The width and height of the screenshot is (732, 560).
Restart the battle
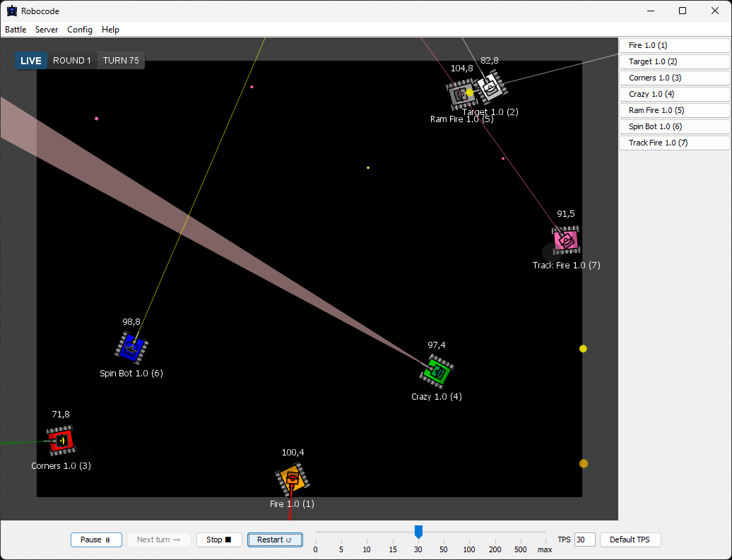[275, 540]
